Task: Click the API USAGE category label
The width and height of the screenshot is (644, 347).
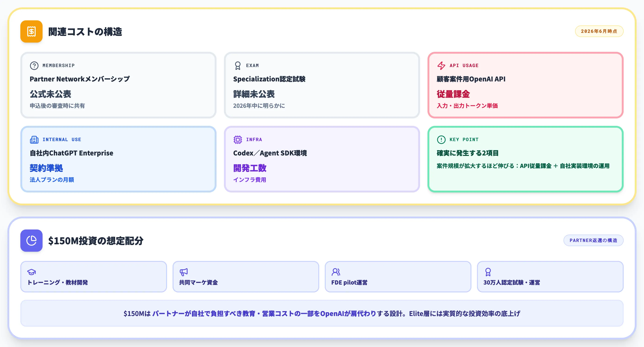Action: 464,65
